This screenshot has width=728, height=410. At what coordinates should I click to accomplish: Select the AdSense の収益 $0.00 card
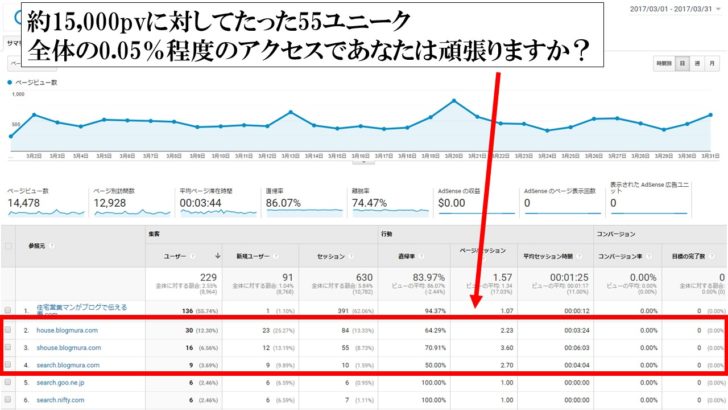coord(476,202)
